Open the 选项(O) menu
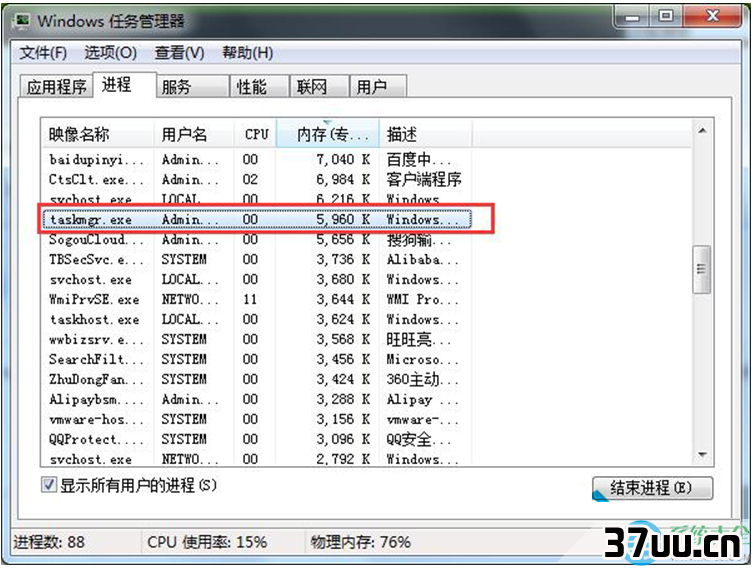753x568 pixels. [x=110, y=53]
